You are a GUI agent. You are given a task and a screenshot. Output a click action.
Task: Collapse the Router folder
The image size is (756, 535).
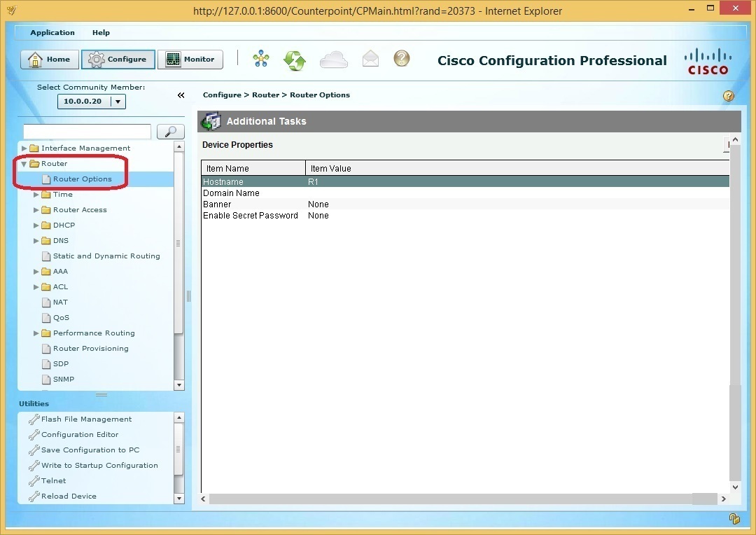(24, 164)
